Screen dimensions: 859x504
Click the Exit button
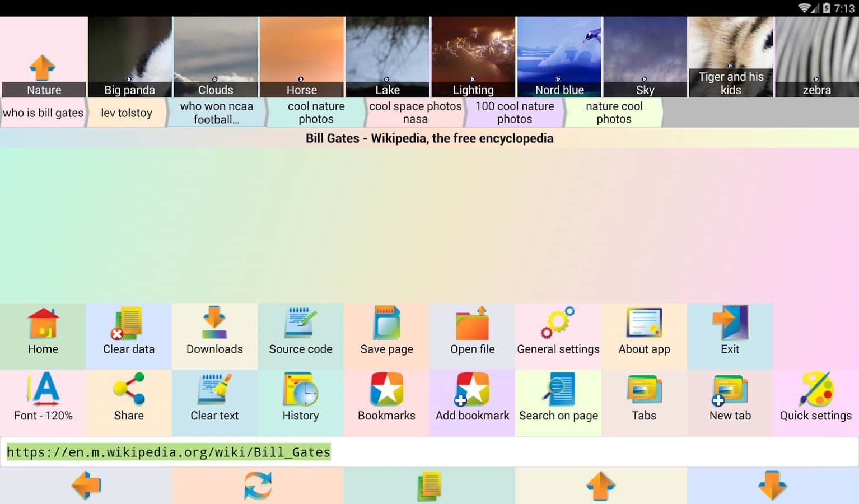pos(730,325)
